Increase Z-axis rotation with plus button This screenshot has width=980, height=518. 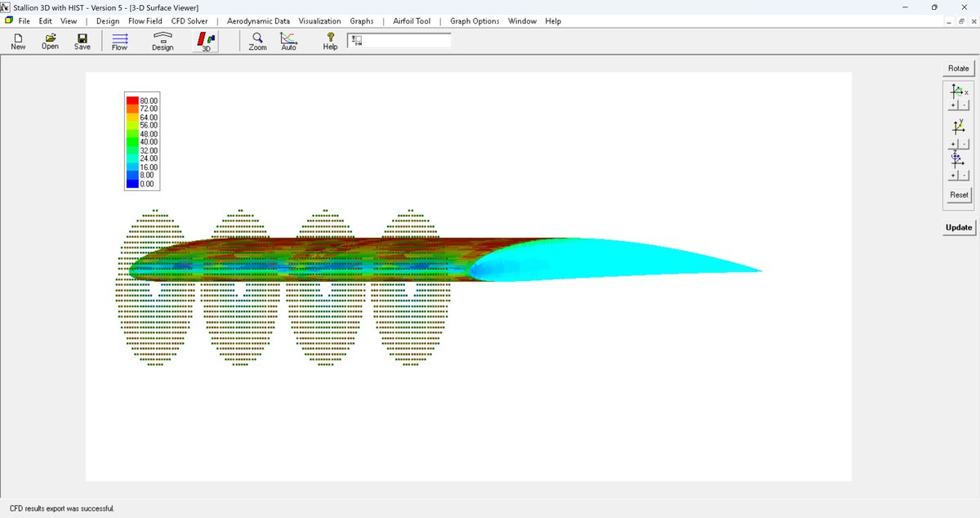(953, 176)
